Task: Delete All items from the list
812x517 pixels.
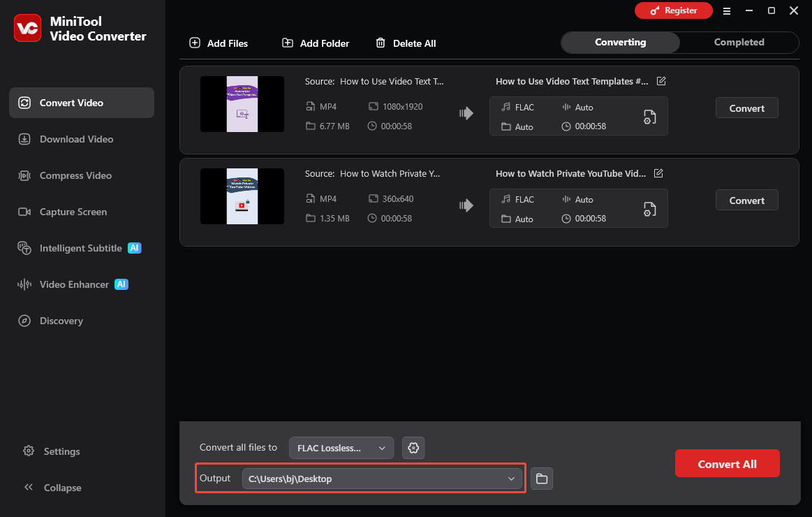Action: click(406, 43)
